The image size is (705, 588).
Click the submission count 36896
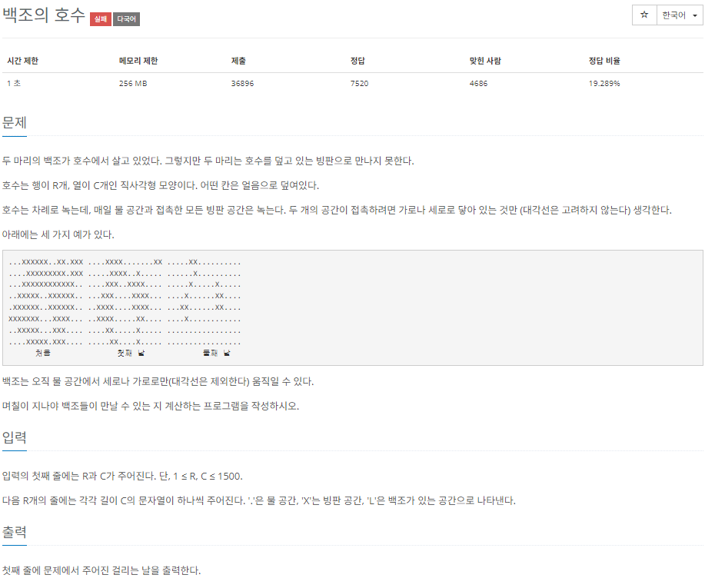pos(244,83)
